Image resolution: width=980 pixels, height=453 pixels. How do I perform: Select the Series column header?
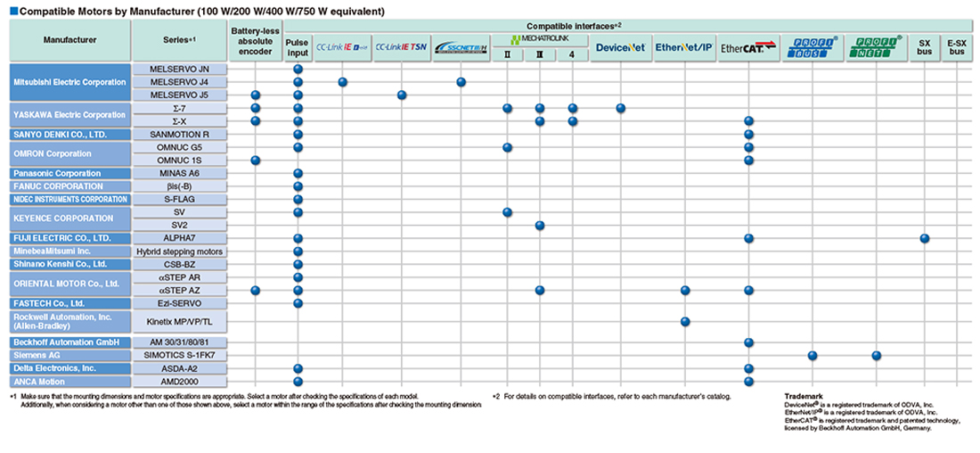(x=179, y=40)
